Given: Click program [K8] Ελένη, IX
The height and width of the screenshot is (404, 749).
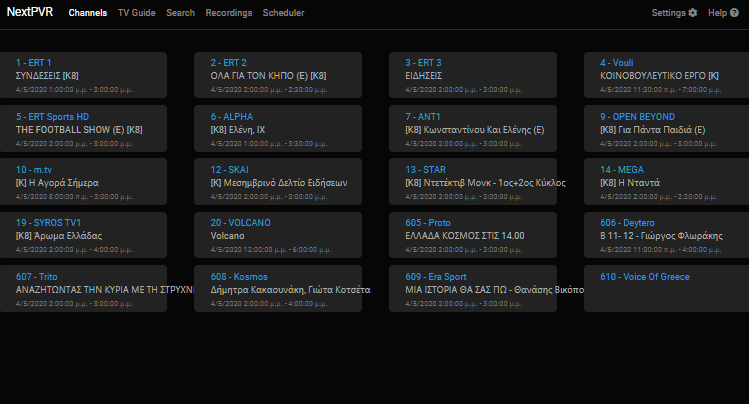Looking at the screenshot, I should point(238,129).
